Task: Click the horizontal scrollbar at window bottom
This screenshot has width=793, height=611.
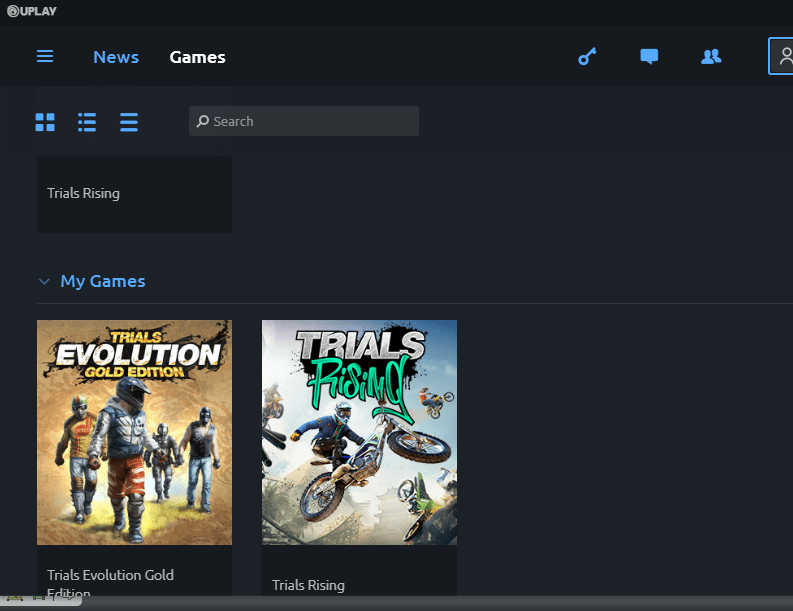Action: [x=396, y=603]
